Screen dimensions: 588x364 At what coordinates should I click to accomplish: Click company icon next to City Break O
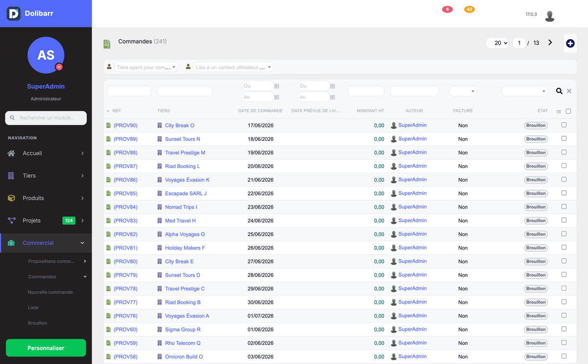[x=160, y=125]
